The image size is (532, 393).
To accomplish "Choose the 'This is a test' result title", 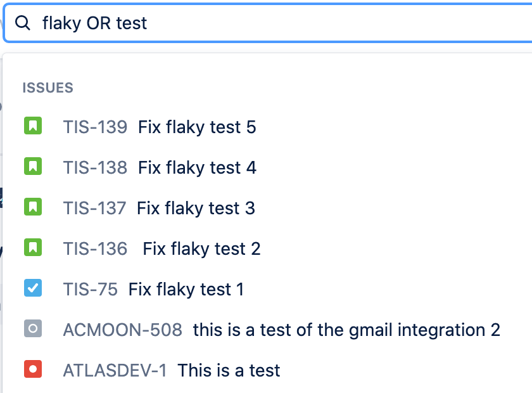I will coord(229,370).
